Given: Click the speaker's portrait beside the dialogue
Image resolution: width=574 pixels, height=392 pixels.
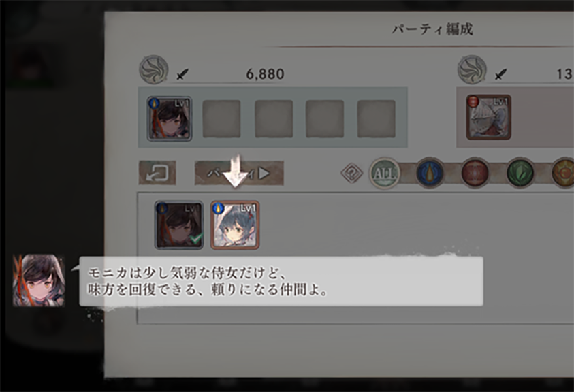Looking at the screenshot, I should click(39, 281).
